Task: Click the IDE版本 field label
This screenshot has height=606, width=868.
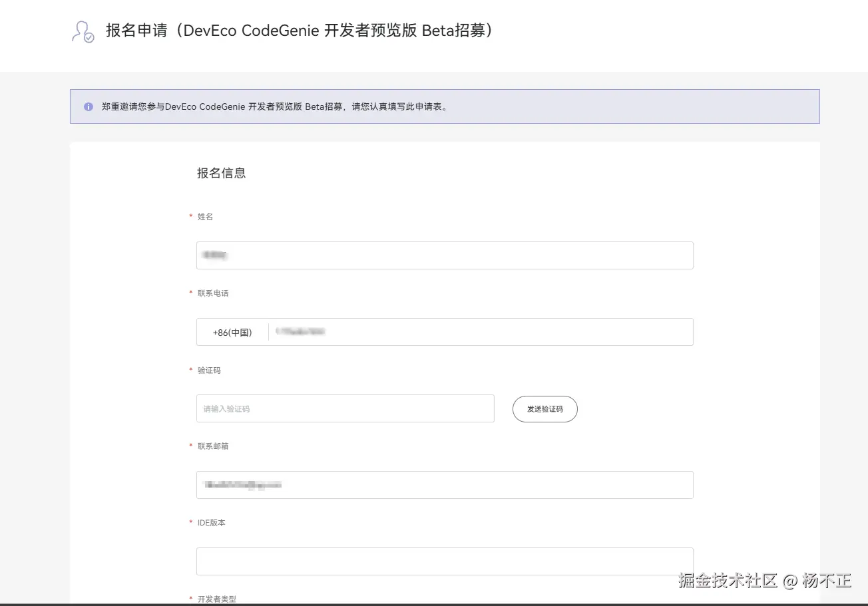Action: point(212,523)
